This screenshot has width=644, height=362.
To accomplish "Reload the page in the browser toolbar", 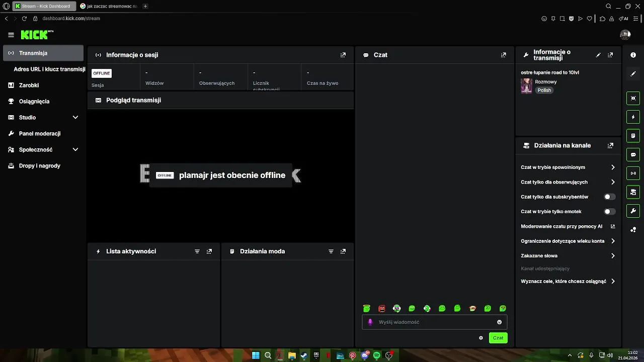I will click(24, 19).
